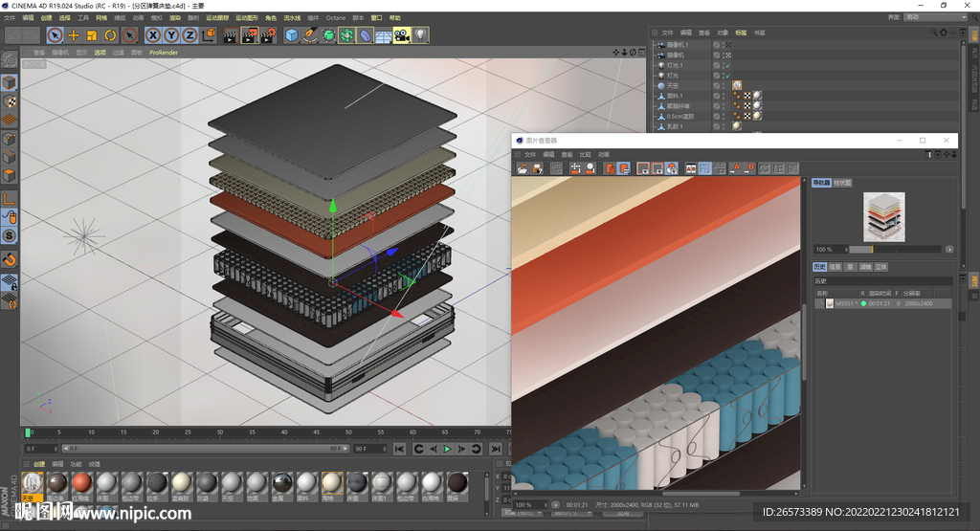980x531 pixels.
Task: Open the ProRender viewport menu
Action: pos(164,53)
